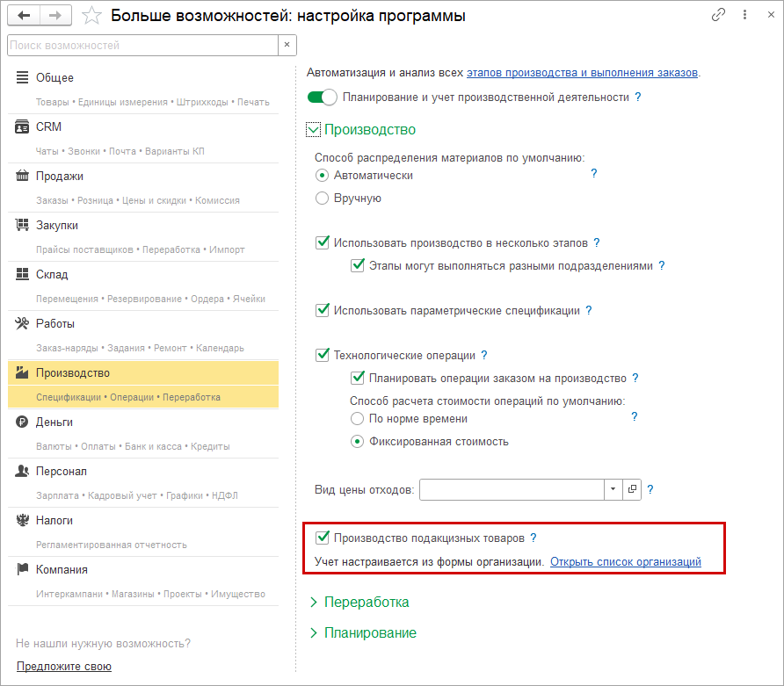This screenshot has width=784, height=686.
Task: Open the organizations list link
Action: [625, 561]
